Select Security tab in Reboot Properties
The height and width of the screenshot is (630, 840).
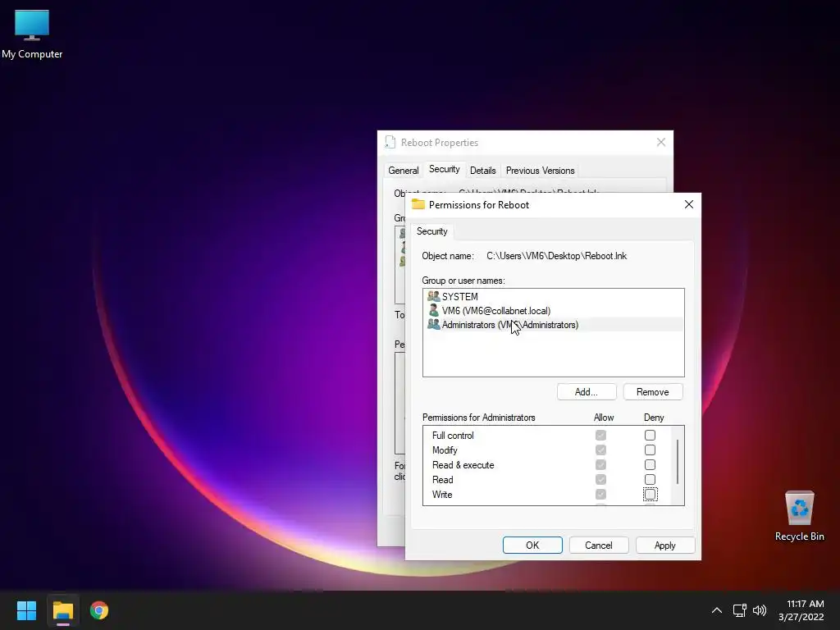click(x=444, y=169)
